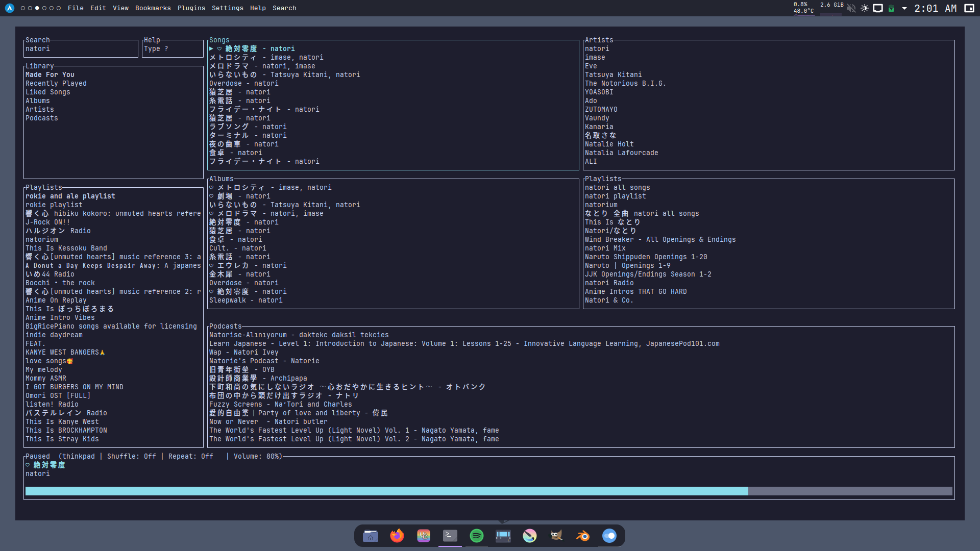980x551 pixels.
Task: Click the 2:01 AM clock
Action: click(x=935, y=8)
